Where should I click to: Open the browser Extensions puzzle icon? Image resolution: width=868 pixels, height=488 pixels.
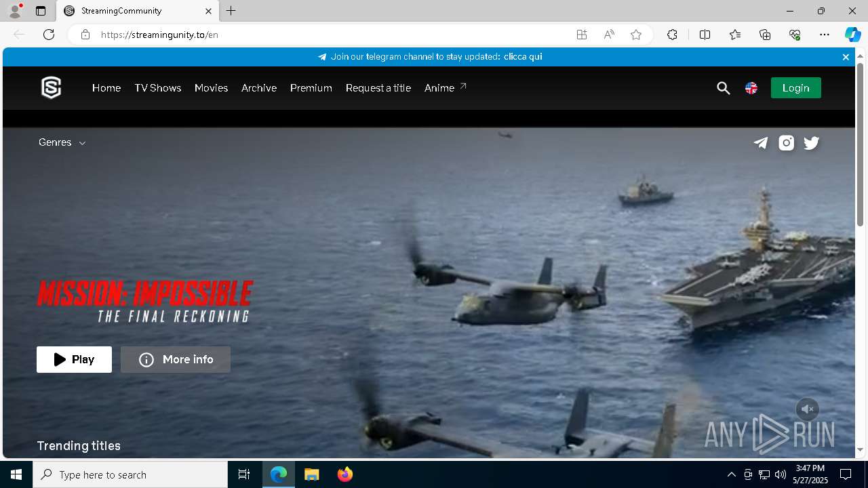click(x=672, y=35)
